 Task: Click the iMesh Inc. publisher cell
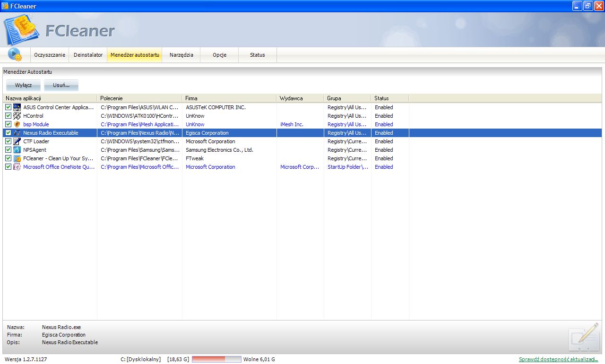[292, 124]
